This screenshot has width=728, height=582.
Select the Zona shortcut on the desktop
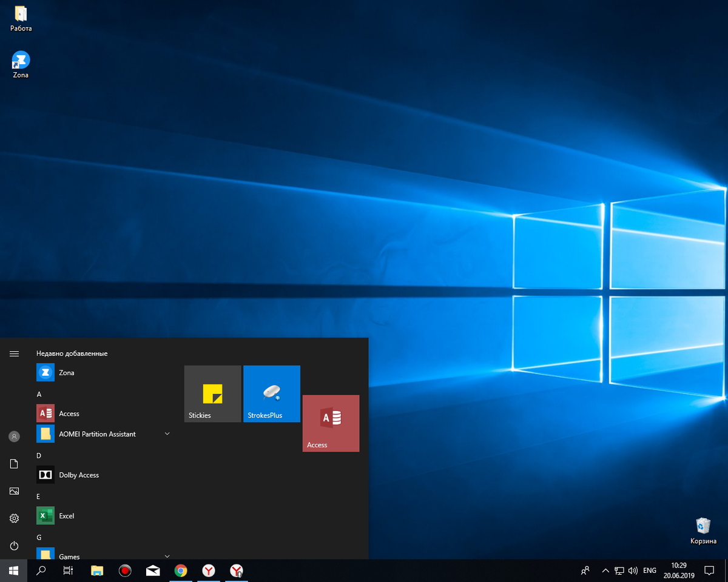[21, 65]
